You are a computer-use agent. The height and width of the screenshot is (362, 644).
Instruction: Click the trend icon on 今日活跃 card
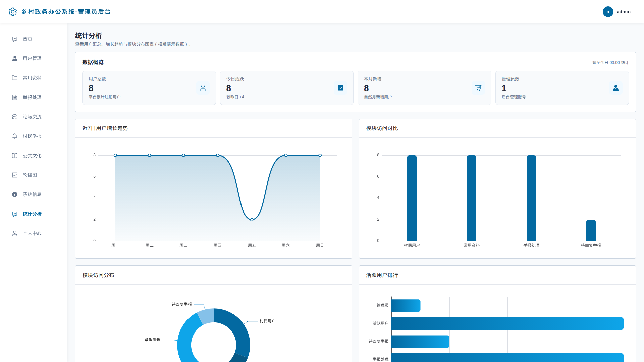point(340,88)
